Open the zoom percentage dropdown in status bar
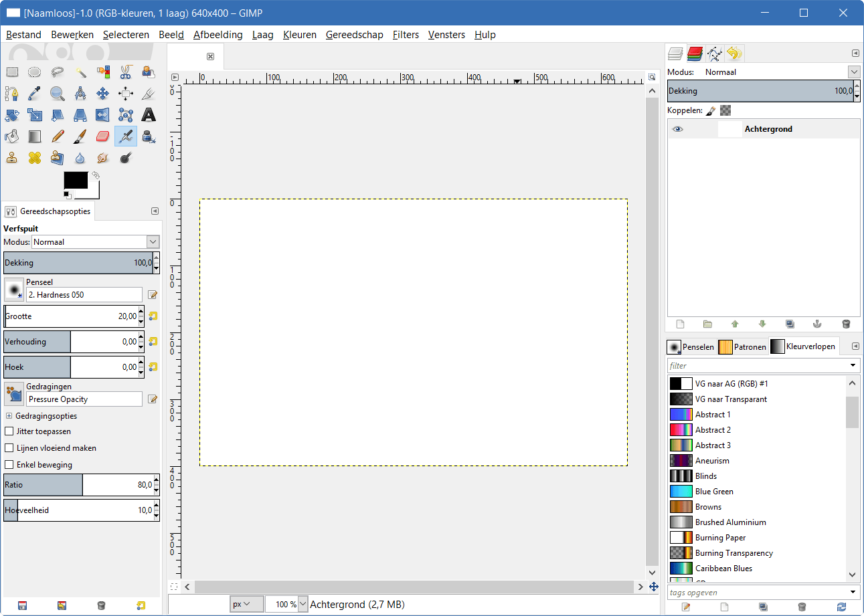Screen dimensions: 864x616 (x=303, y=604)
